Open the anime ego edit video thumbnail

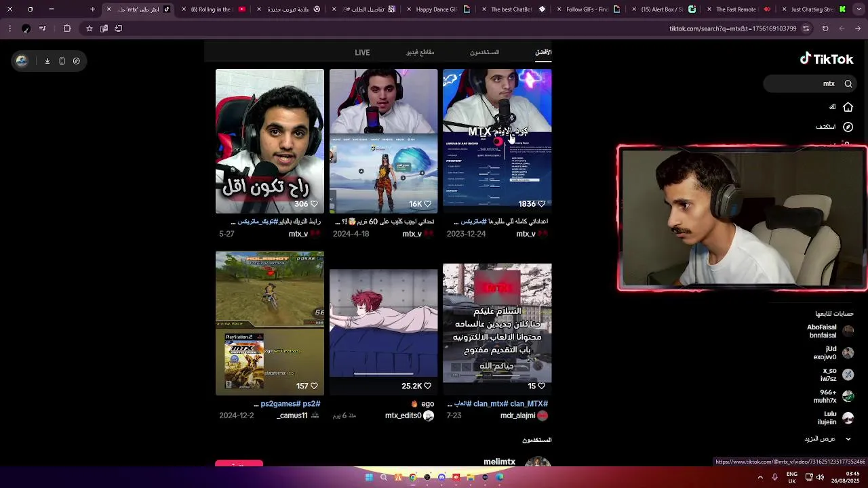(384, 323)
